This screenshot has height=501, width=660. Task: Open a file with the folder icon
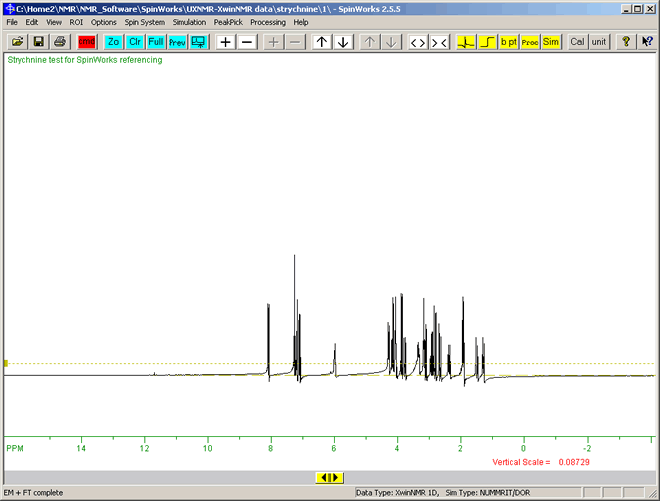[x=18, y=42]
